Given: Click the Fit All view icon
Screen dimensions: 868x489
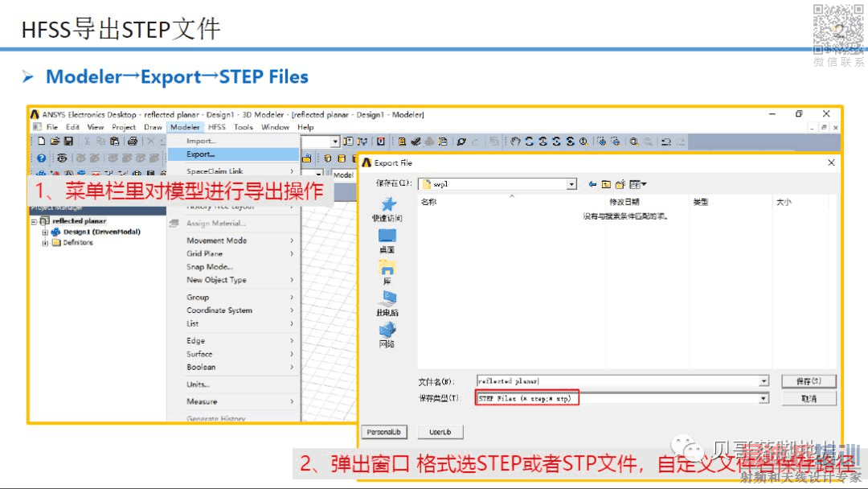Looking at the screenshot, I should click(633, 142).
